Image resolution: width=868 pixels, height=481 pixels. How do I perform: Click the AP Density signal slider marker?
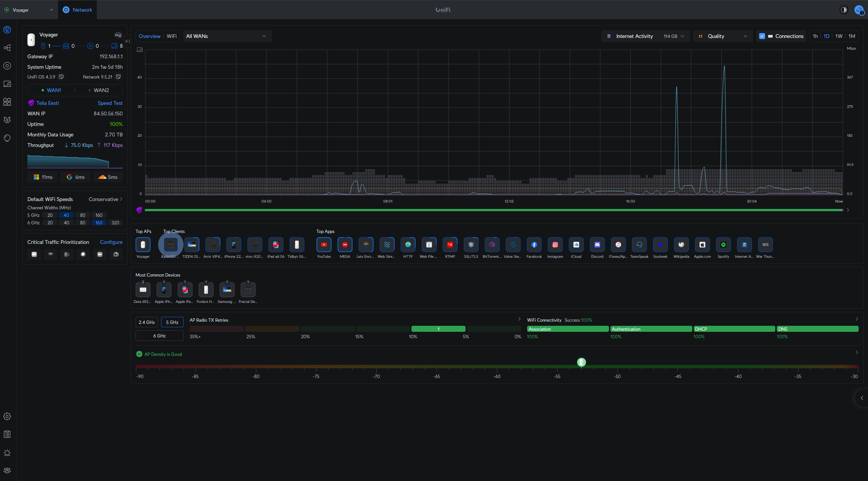[x=581, y=362]
